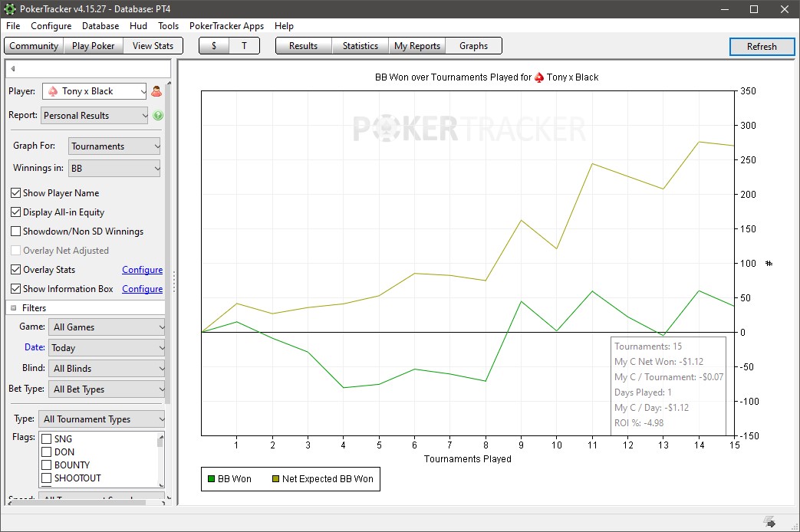Open the My Reports view
Screen dimensions: 800x532
click(x=416, y=46)
